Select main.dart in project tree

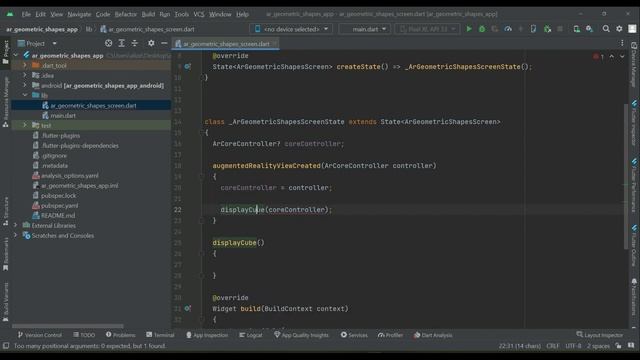pos(63,116)
